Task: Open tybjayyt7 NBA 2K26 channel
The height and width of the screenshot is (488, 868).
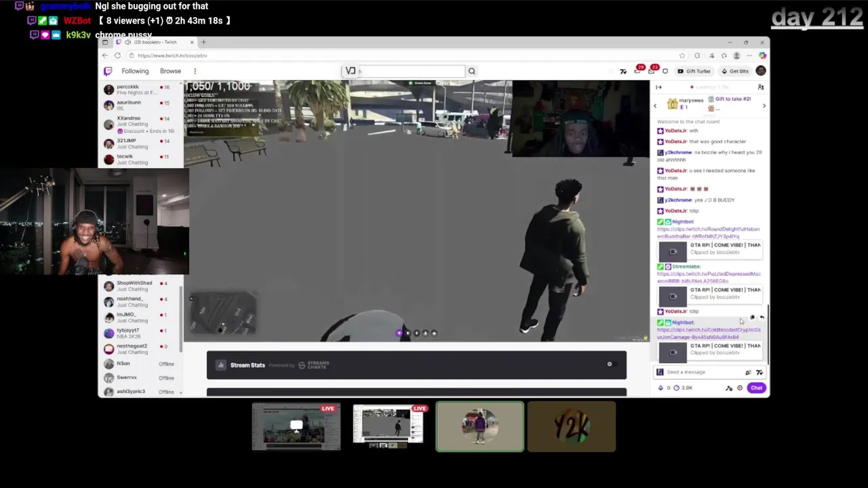Action: (x=140, y=333)
